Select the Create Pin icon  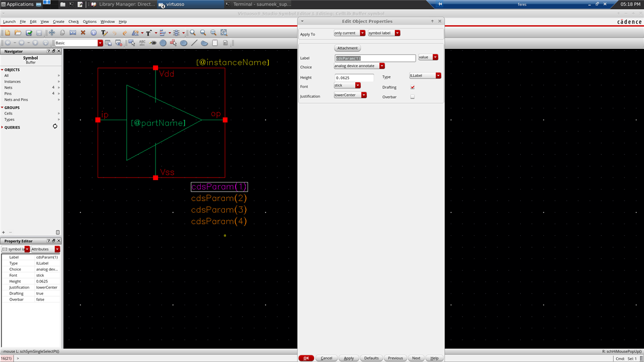[x=153, y=43]
